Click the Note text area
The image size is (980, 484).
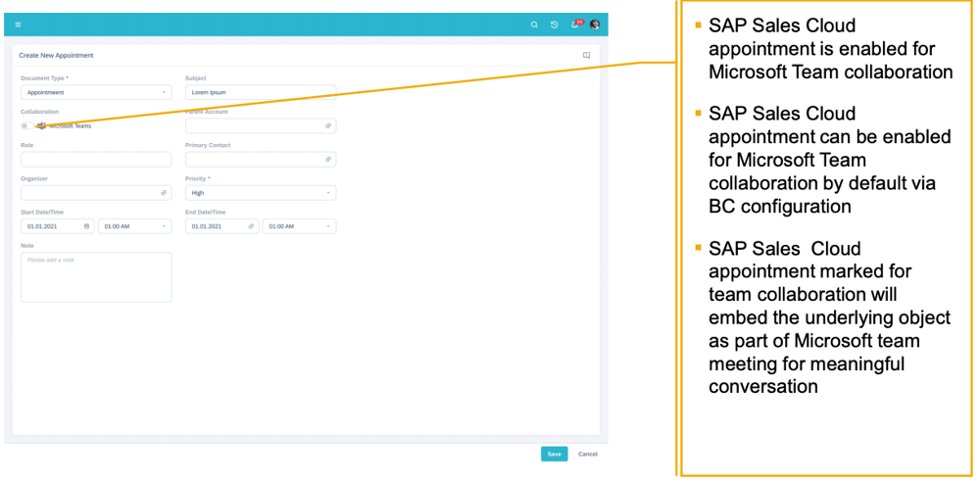point(96,277)
